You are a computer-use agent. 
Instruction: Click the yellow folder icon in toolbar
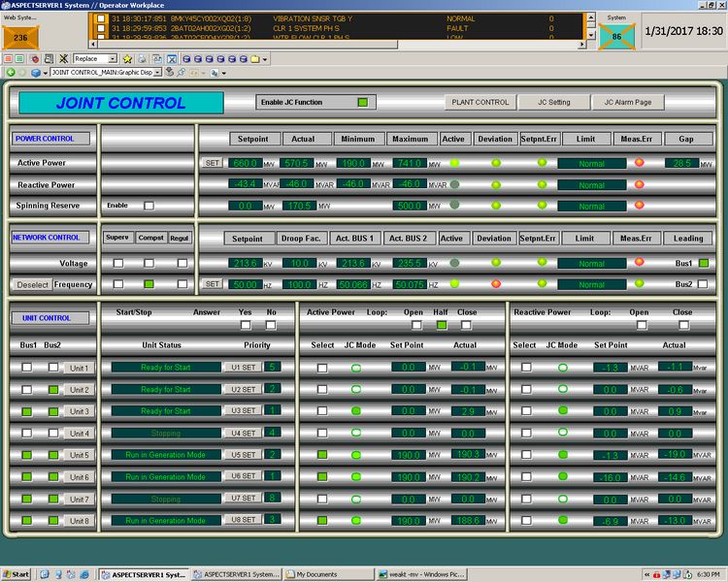click(254, 59)
